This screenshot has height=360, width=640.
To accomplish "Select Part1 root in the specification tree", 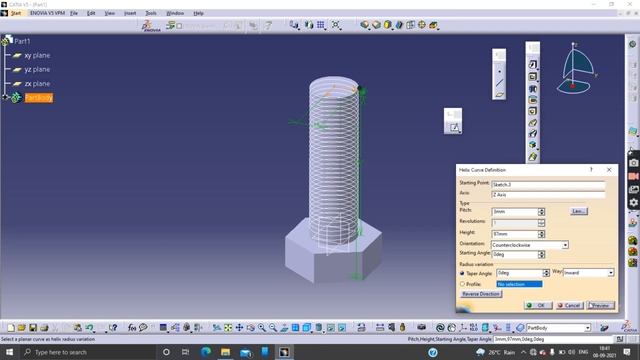I will coord(22,41).
